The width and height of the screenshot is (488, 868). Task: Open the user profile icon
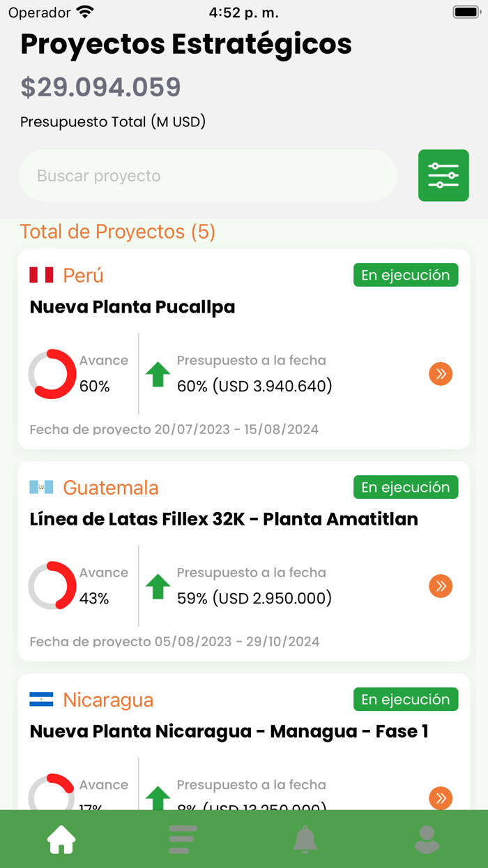tap(427, 839)
